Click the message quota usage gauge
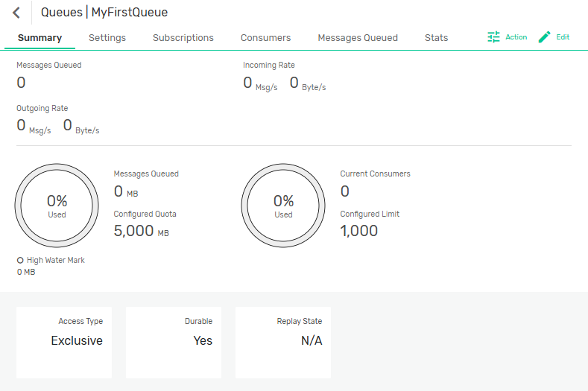Viewport: 588px width, 391px height. [x=57, y=205]
